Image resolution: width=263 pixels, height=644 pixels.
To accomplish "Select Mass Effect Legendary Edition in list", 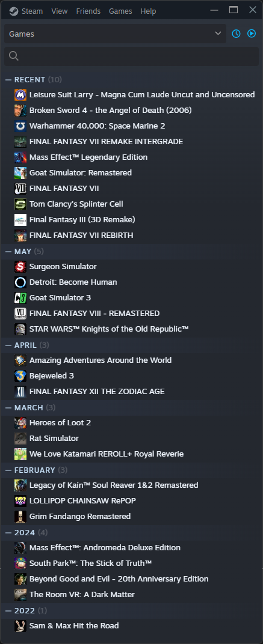I will [x=132, y=157].
